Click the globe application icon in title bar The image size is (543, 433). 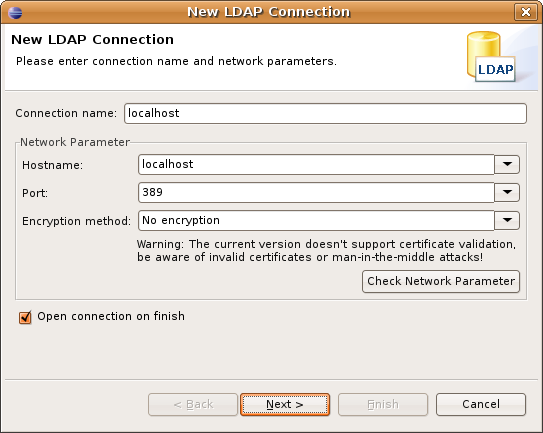15,13
